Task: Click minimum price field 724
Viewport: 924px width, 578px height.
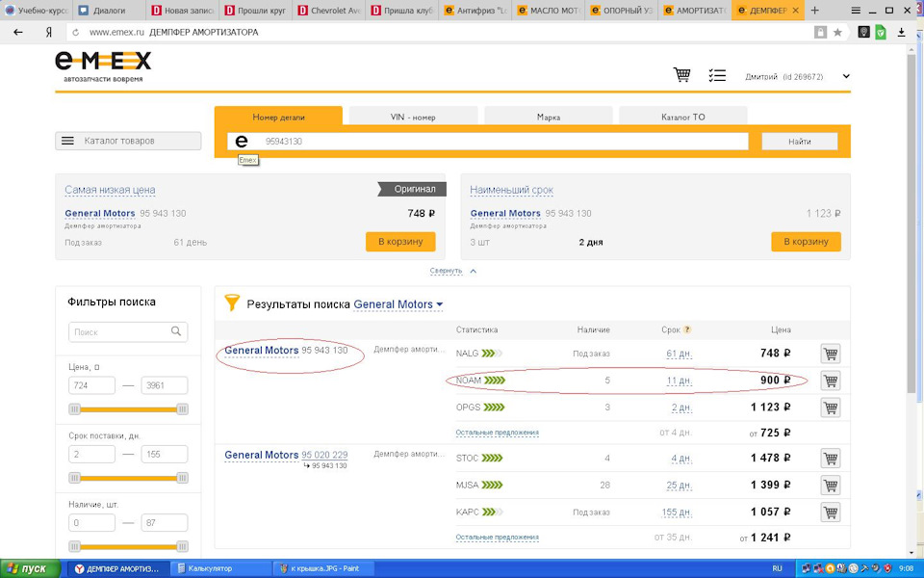Action: 92,385
